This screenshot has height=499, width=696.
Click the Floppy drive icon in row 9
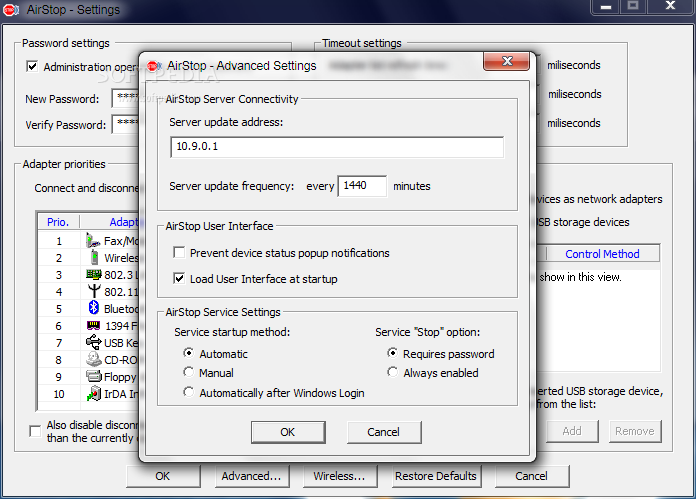coord(94,376)
